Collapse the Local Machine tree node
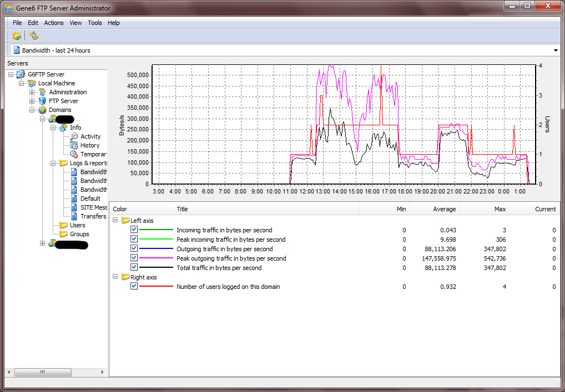 [21, 83]
